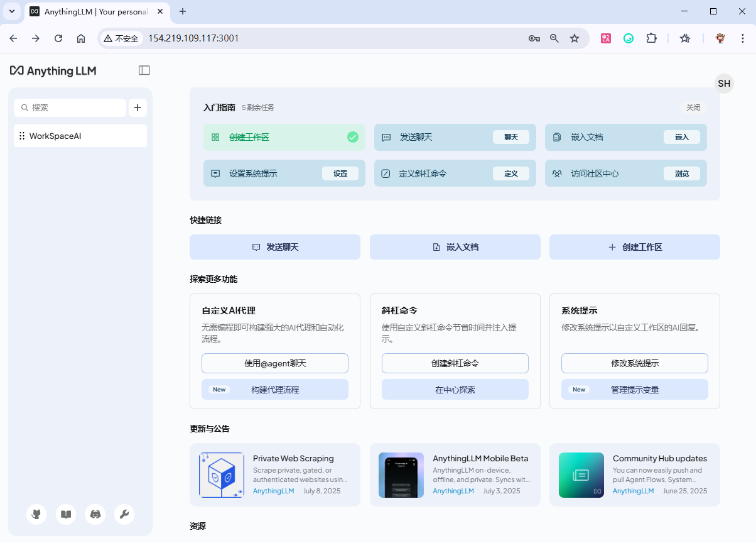This screenshot has height=543, width=756.
Task: Click the 自定义AI代理 heading
Action: point(229,310)
